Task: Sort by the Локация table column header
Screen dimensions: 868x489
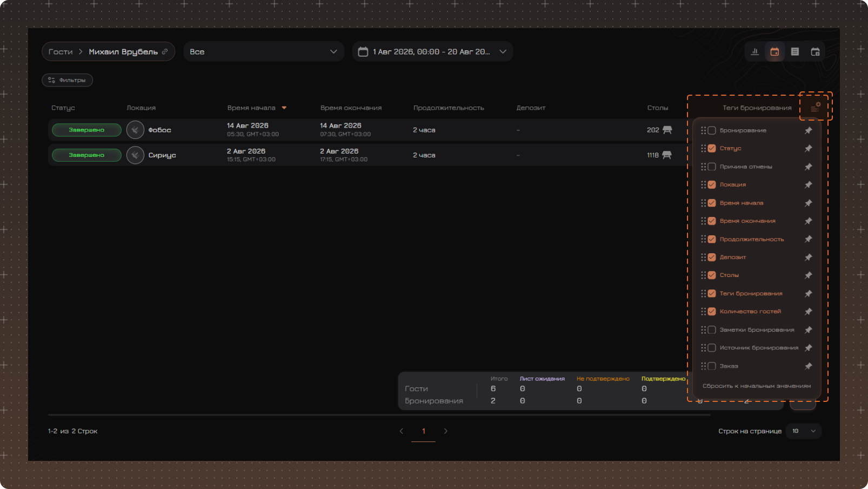Action: tap(141, 108)
